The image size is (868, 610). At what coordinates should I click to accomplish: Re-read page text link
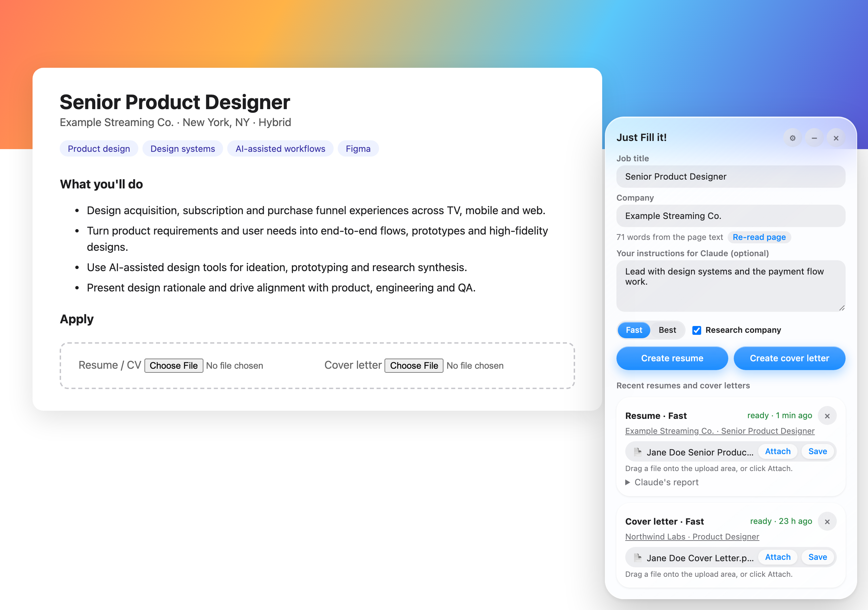(759, 237)
